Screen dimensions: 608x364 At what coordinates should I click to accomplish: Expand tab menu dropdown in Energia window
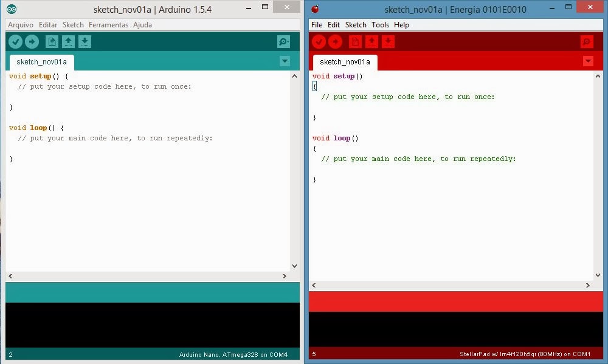pos(588,61)
